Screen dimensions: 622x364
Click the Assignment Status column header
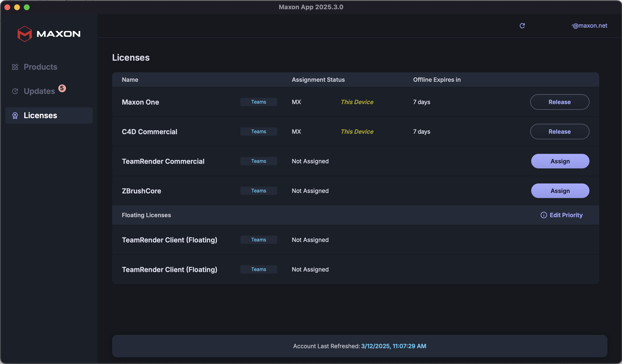[x=318, y=80]
